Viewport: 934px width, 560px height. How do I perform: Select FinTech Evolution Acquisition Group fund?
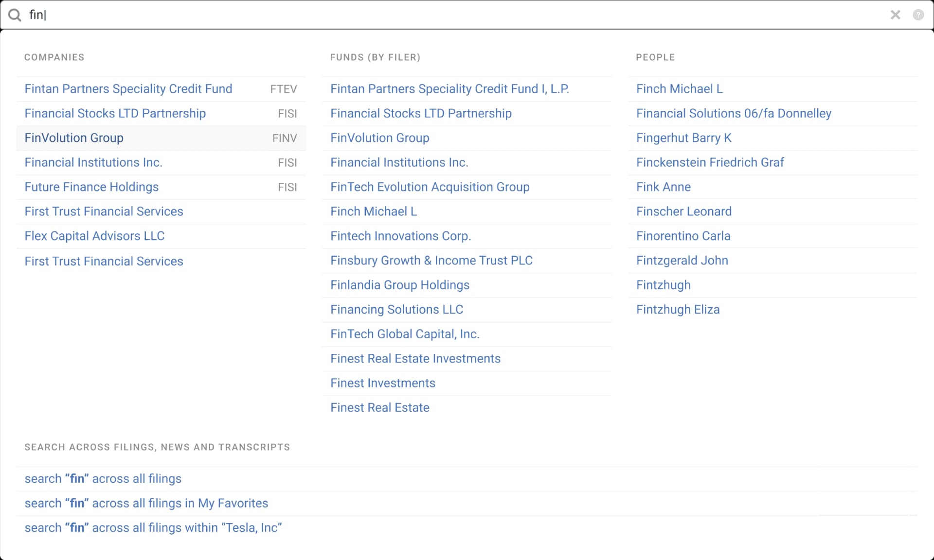point(430,187)
